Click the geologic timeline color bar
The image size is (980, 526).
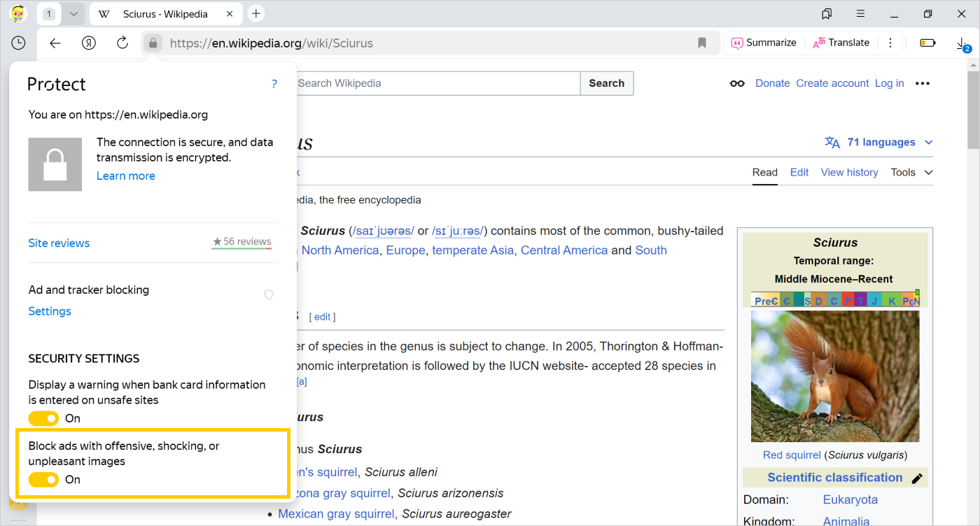(x=835, y=300)
